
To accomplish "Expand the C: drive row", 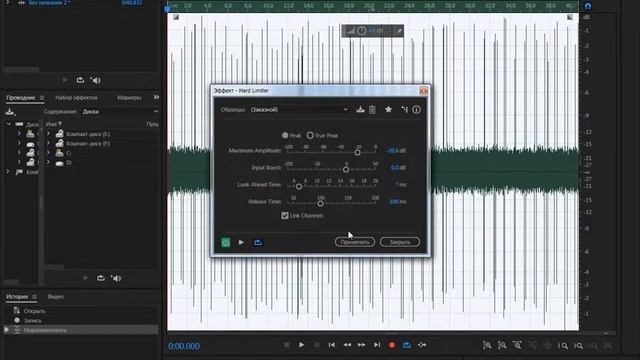I will point(48,153).
